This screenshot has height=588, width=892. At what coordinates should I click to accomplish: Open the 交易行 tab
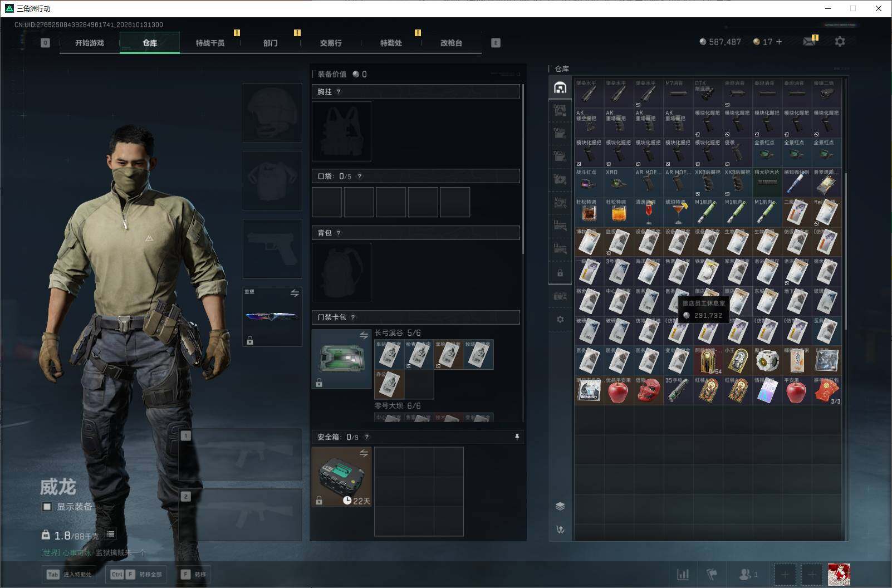click(331, 43)
